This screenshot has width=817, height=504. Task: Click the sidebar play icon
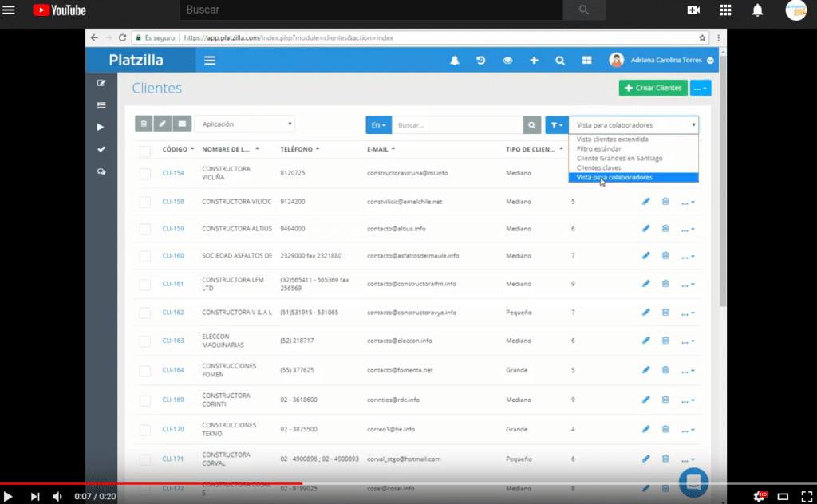[x=101, y=127]
